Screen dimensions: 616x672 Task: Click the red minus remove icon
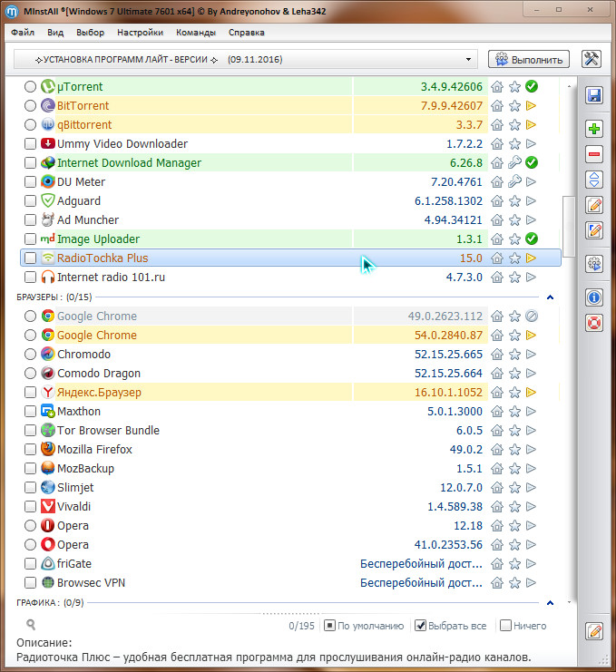(593, 154)
